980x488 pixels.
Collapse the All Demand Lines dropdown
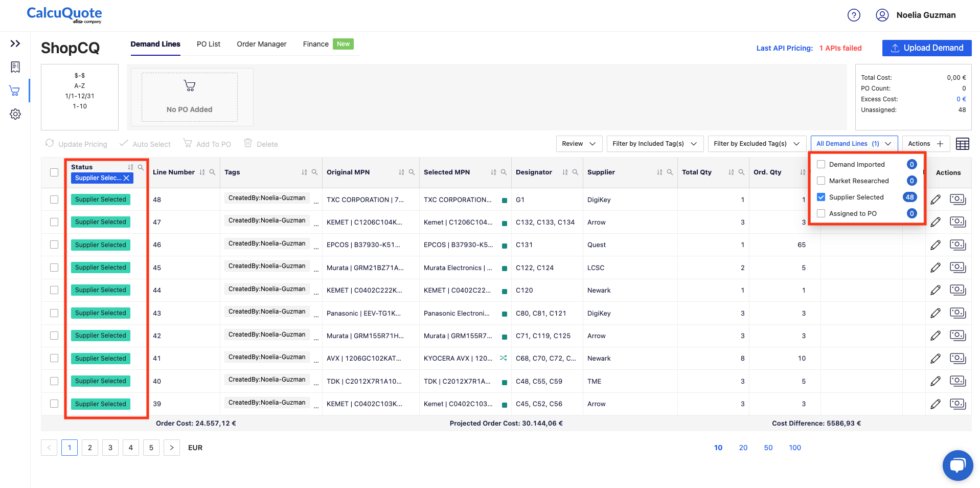click(x=854, y=144)
